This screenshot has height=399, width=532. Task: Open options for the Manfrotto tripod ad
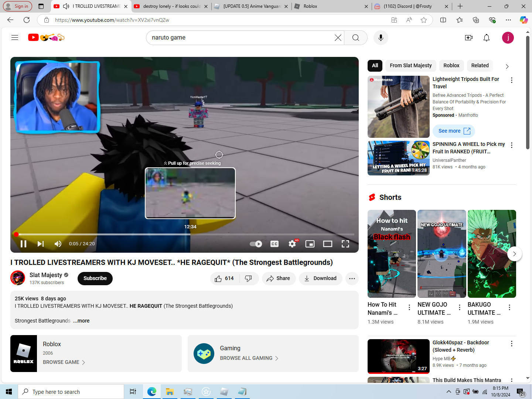tap(512, 80)
